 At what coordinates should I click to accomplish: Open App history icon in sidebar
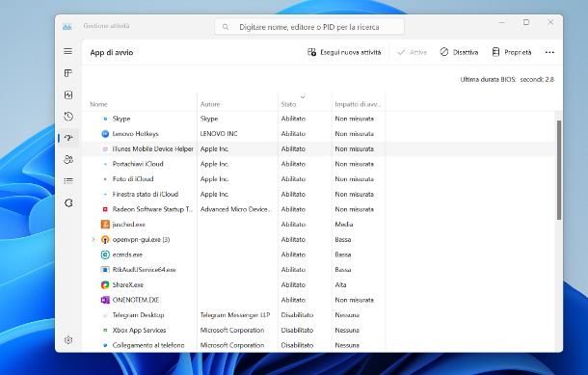68,117
